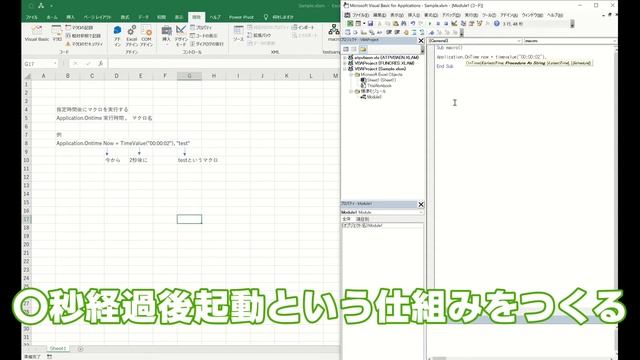
Task: Open Properties Window icon in VBA toolbar
Action: (x=471, y=24)
